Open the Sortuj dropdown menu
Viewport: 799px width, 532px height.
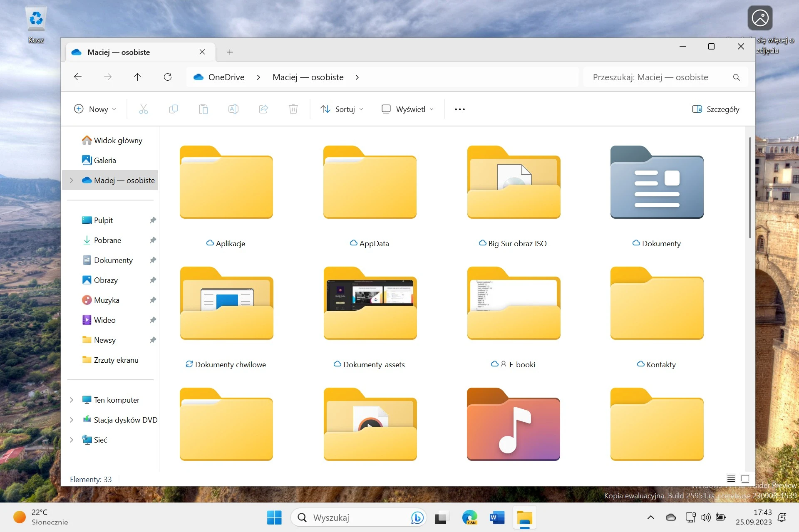tap(342, 109)
